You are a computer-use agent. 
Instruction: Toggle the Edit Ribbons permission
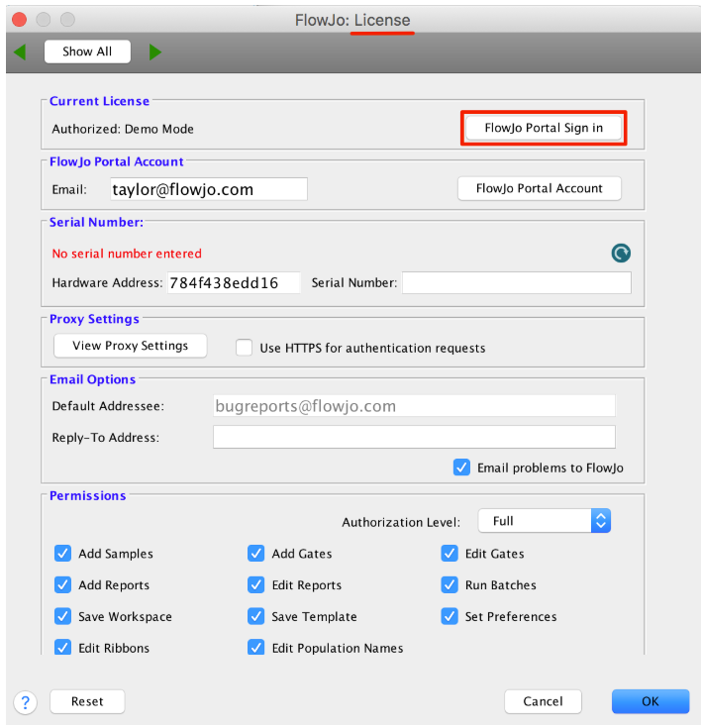62,647
